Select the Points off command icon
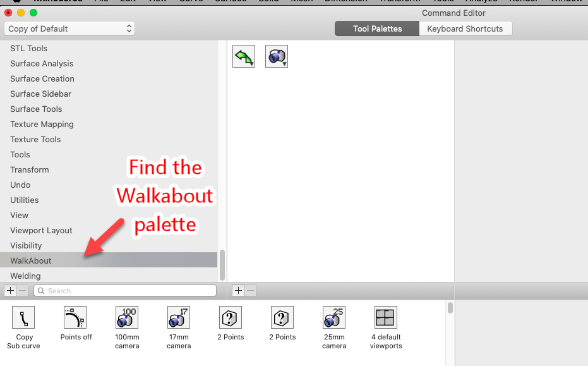Image resolution: width=588 pixels, height=366 pixels. coord(75,317)
